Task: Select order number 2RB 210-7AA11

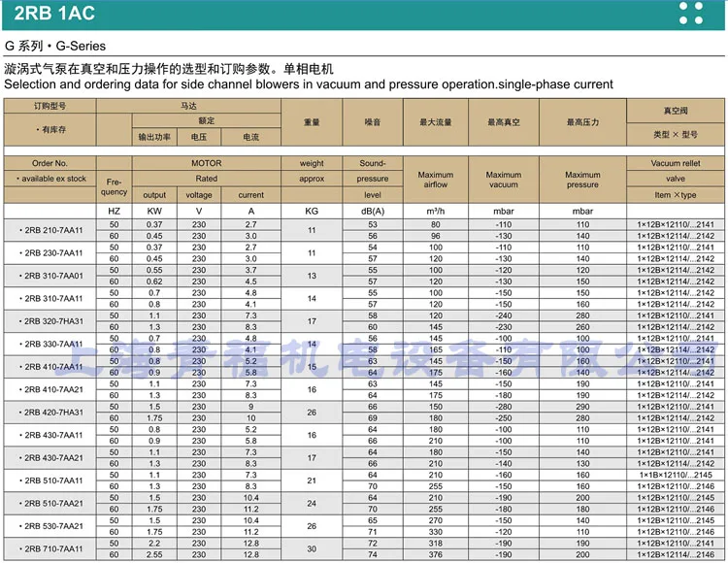Action: click(x=53, y=230)
